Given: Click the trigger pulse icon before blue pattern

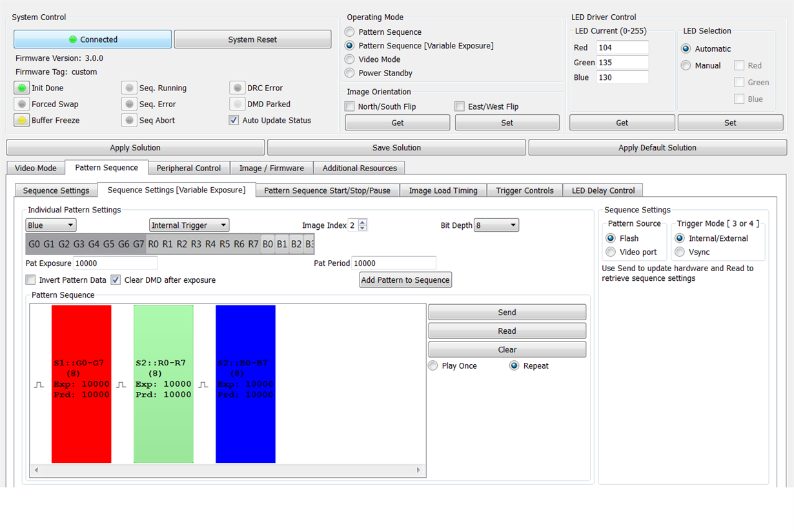Looking at the screenshot, I should [203, 384].
